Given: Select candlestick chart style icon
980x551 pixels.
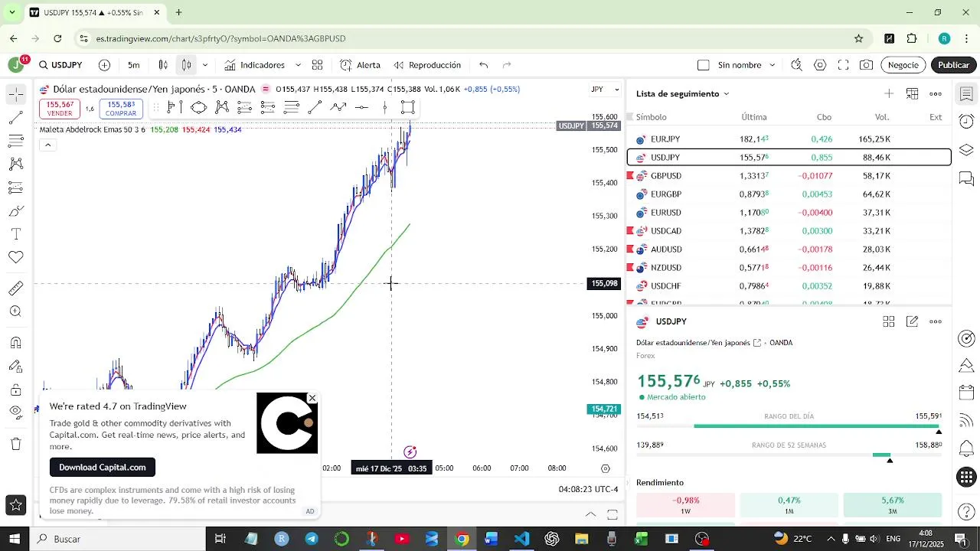Looking at the screenshot, I should pyautogui.click(x=186, y=65).
